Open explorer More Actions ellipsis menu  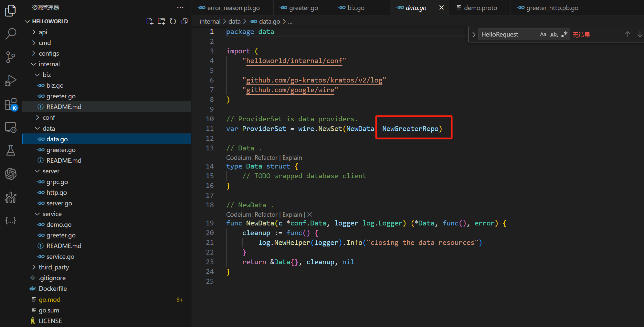180,7
